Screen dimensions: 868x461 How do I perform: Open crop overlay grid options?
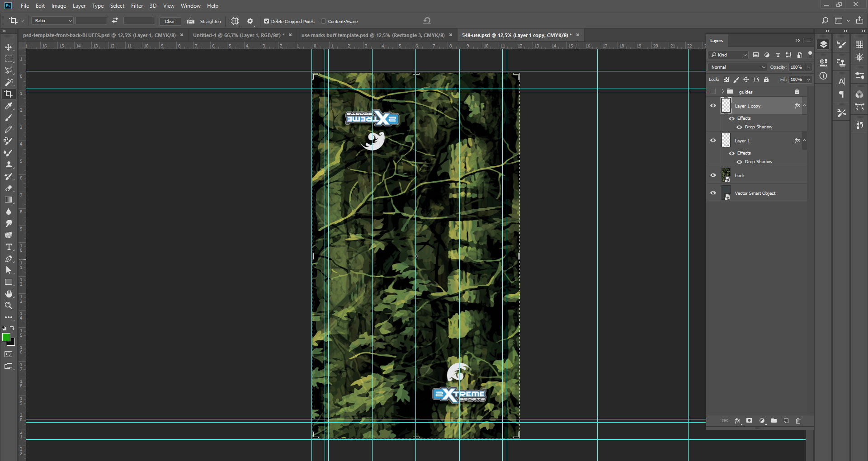tap(235, 21)
